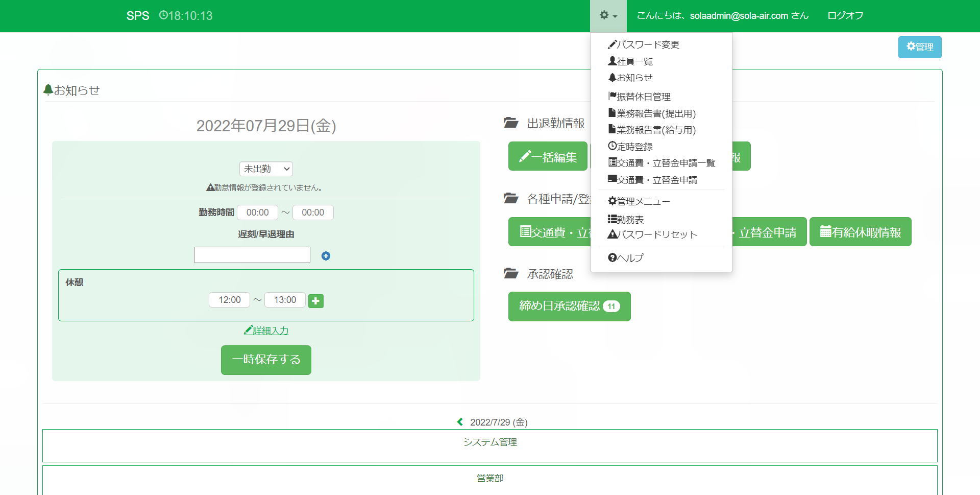Click the blue 管理 button
Viewport: 980px width, 495px height.
click(919, 47)
